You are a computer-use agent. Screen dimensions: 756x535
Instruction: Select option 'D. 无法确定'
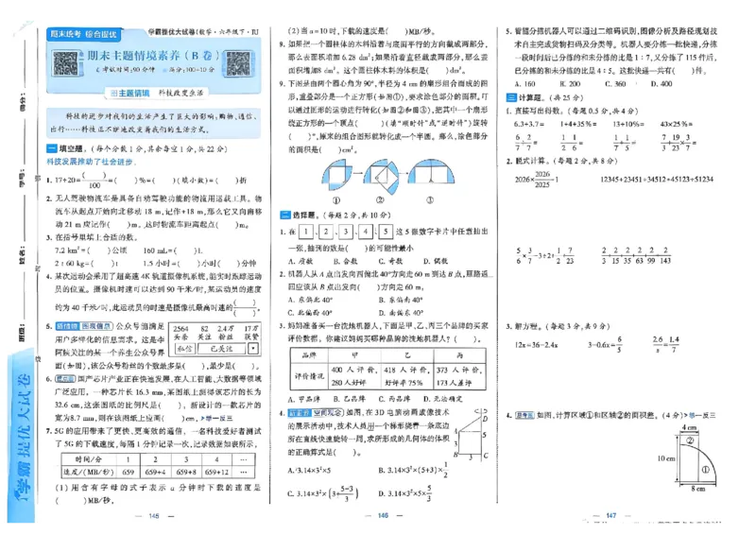pyautogui.click(x=442, y=399)
